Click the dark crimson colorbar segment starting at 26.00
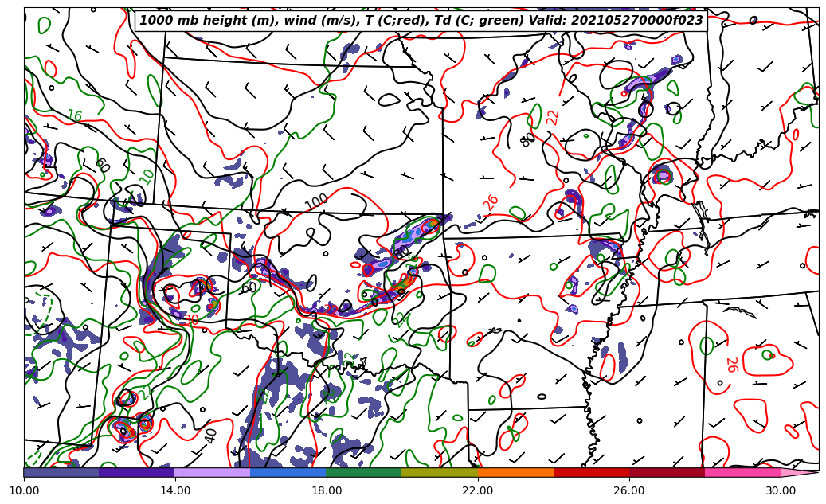This screenshot has width=826, height=504. coord(667,472)
